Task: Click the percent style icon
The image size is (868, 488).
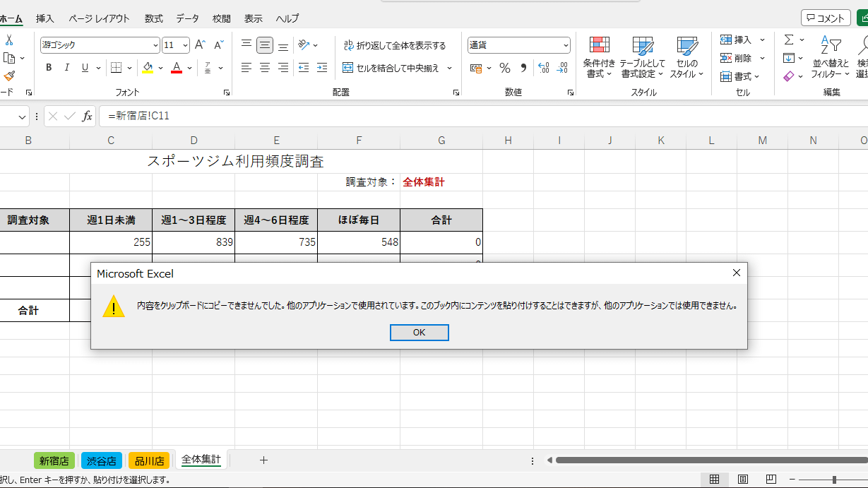Action: [505, 68]
